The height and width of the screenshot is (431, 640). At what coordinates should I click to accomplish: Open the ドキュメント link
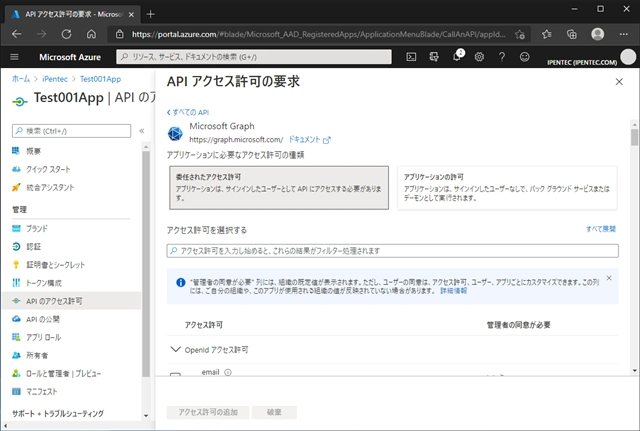tap(309, 140)
